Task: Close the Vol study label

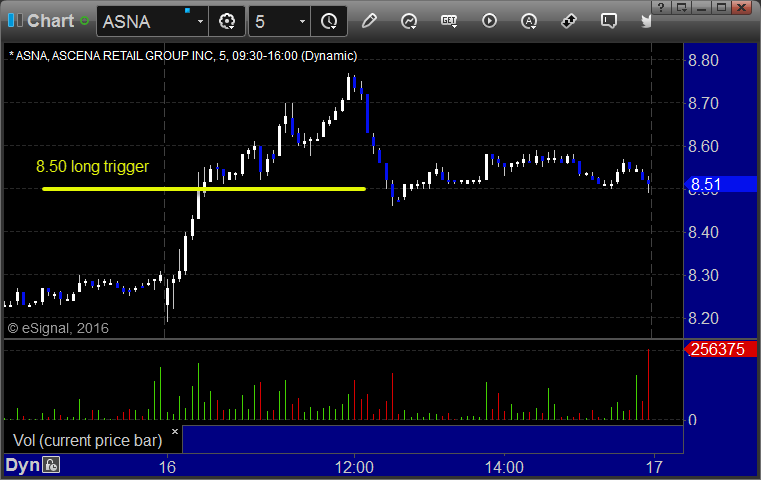Action: [x=175, y=431]
